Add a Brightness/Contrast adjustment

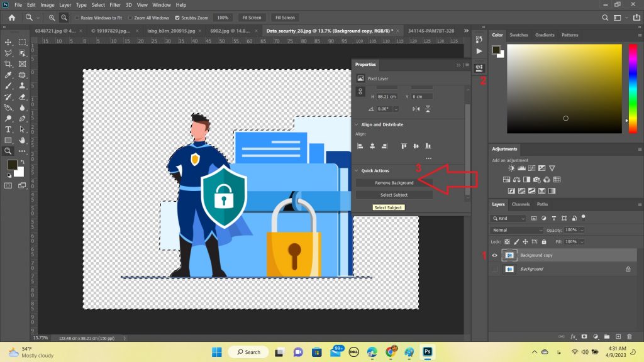(x=512, y=168)
